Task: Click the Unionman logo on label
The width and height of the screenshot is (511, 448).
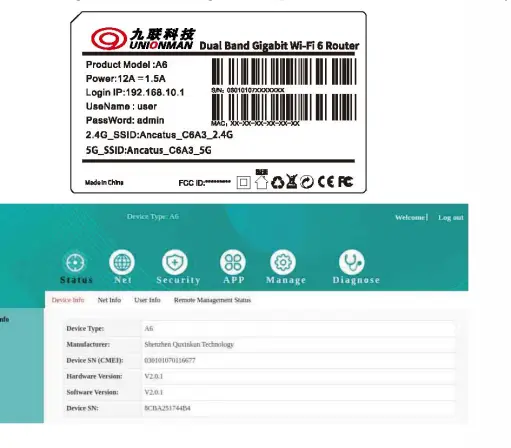Action: coord(142,39)
